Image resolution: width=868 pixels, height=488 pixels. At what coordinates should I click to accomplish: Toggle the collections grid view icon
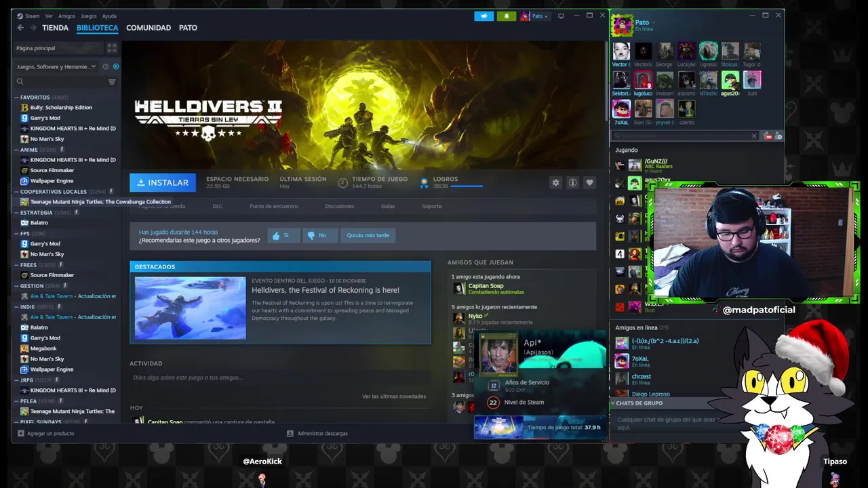pyautogui.click(x=112, y=48)
